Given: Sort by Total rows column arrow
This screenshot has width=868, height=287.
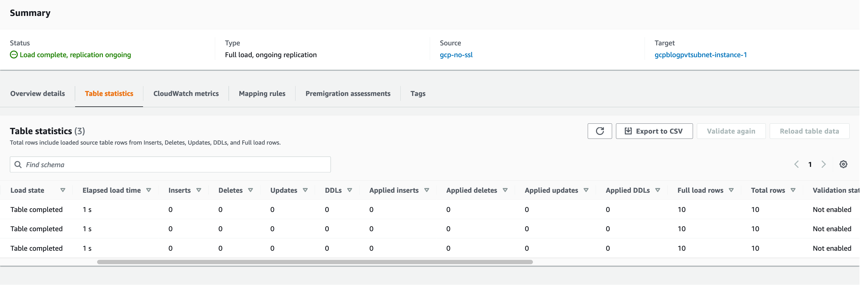Looking at the screenshot, I should pyautogui.click(x=793, y=190).
